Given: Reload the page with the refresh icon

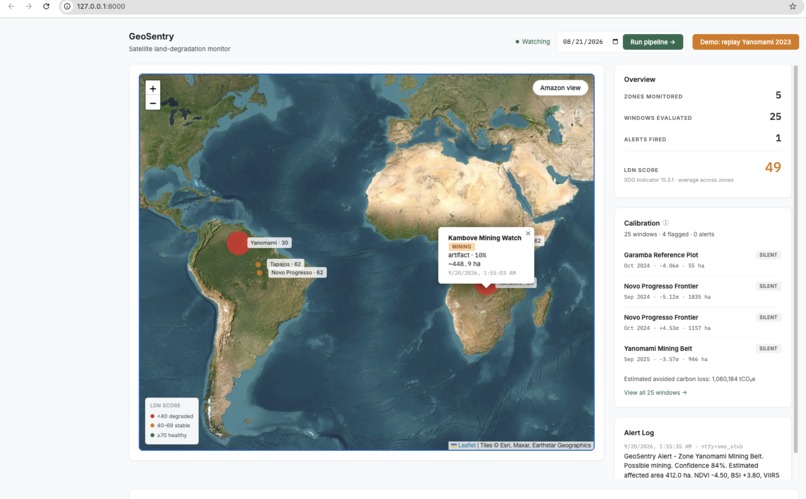Looking at the screenshot, I should pos(46,6).
